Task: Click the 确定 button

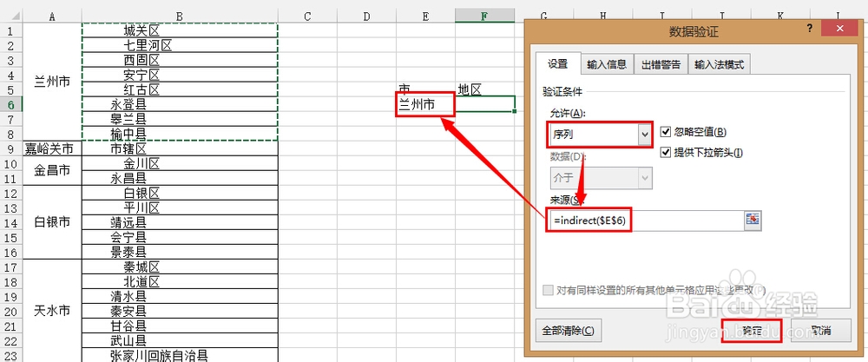Action: [751, 331]
